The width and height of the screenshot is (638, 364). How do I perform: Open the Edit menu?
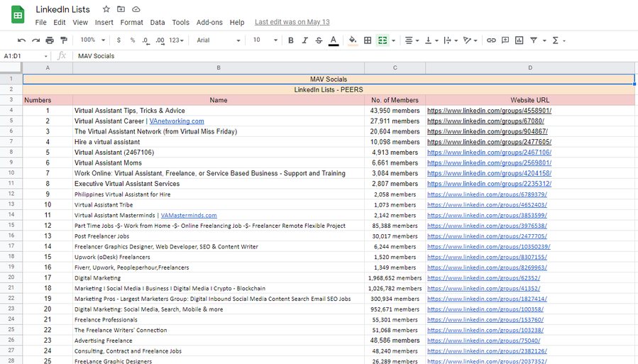point(60,23)
